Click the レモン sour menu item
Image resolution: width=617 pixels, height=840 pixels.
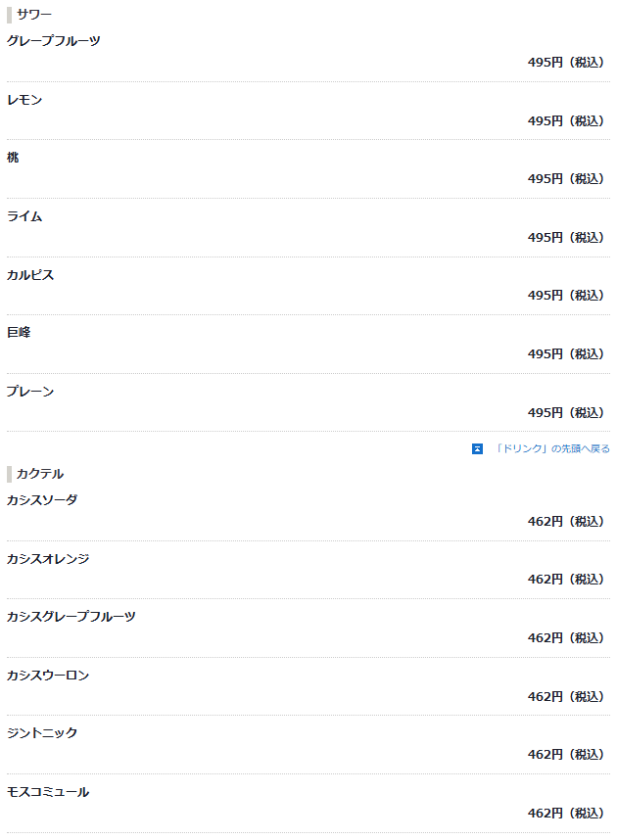[24, 100]
